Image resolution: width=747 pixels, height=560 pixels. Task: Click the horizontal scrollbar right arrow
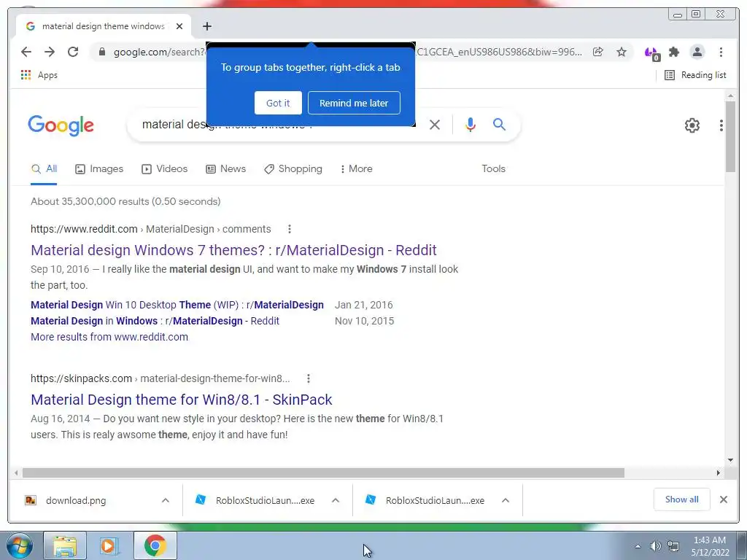coord(719,472)
